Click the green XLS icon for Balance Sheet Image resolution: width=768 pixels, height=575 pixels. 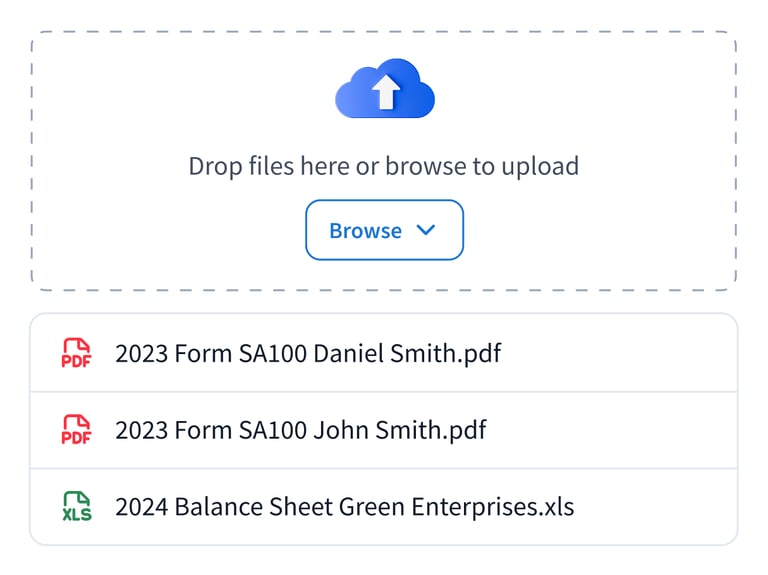[x=76, y=507]
